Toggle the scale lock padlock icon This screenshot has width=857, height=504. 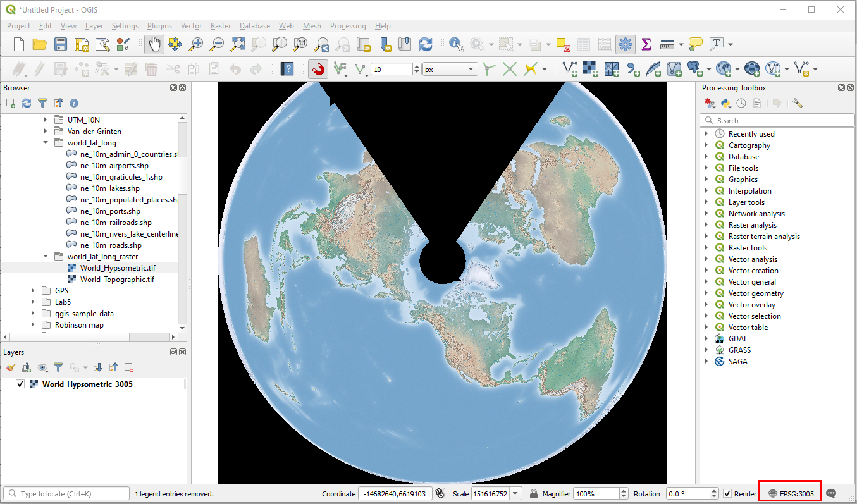pyautogui.click(x=534, y=494)
